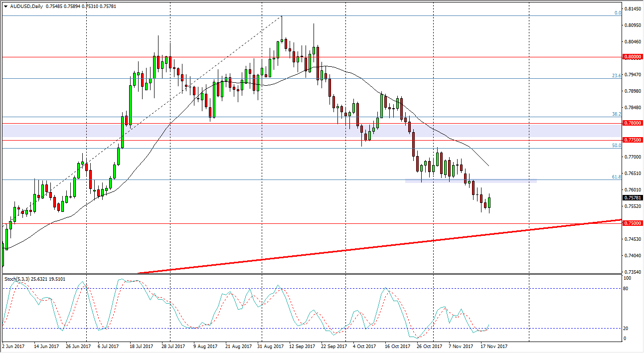The image size is (644, 353).
Task: Select the red 0.80000 horizontal resistance line
Action: tap(299, 56)
